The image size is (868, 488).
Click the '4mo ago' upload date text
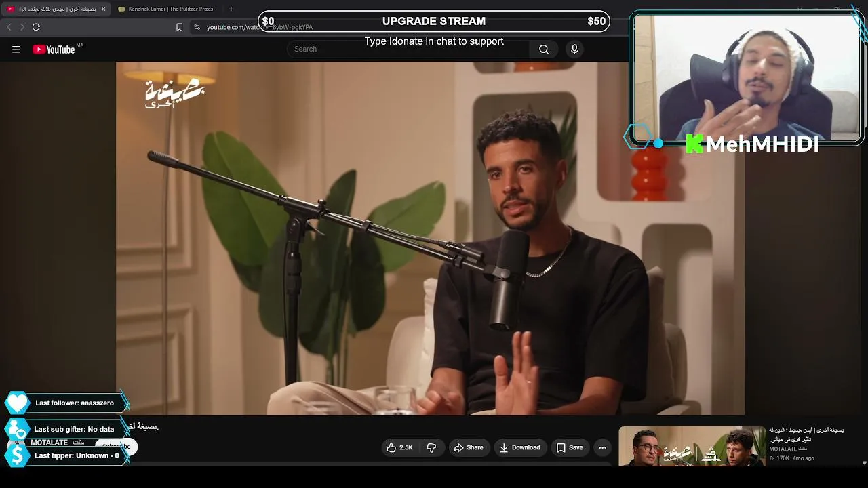tap(803, 458)
